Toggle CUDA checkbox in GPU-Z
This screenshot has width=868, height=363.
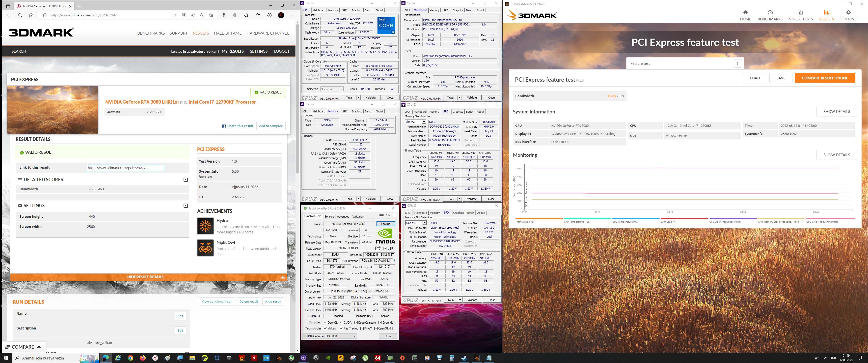pos(341,323)
